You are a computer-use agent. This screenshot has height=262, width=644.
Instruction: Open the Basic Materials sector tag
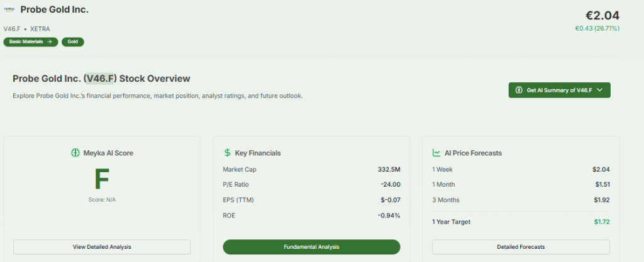[x=30, y=41]
